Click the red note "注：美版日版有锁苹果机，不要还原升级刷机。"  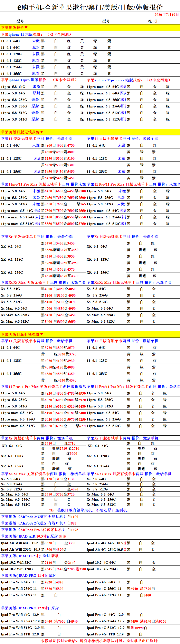click(89, 510)
